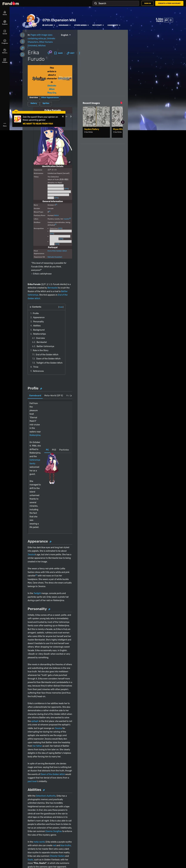
Task: Open the wiki discussions icon near page count
Action: (166, 20)
